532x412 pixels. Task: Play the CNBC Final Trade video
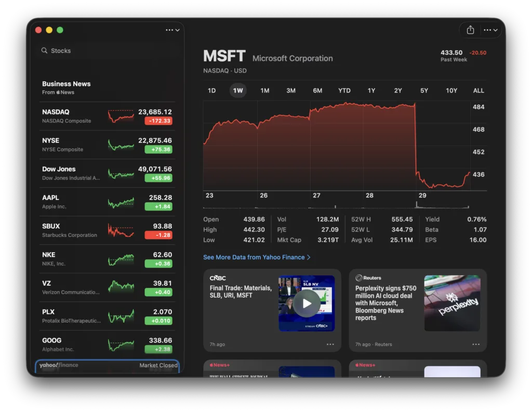click(x=307, y=303)
